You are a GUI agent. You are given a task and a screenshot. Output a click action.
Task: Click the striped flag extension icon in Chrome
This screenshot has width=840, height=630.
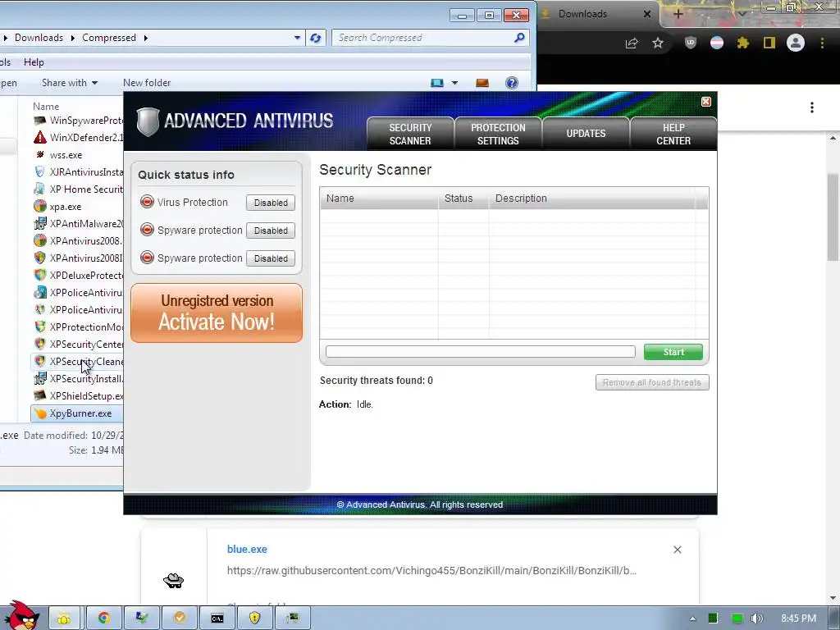coord(717,43)
